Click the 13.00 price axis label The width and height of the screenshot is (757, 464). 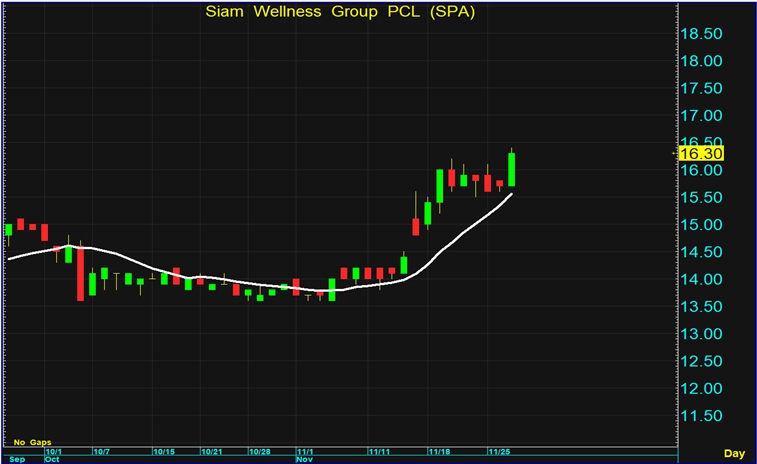pyautogui.click(x=701, y=334)
